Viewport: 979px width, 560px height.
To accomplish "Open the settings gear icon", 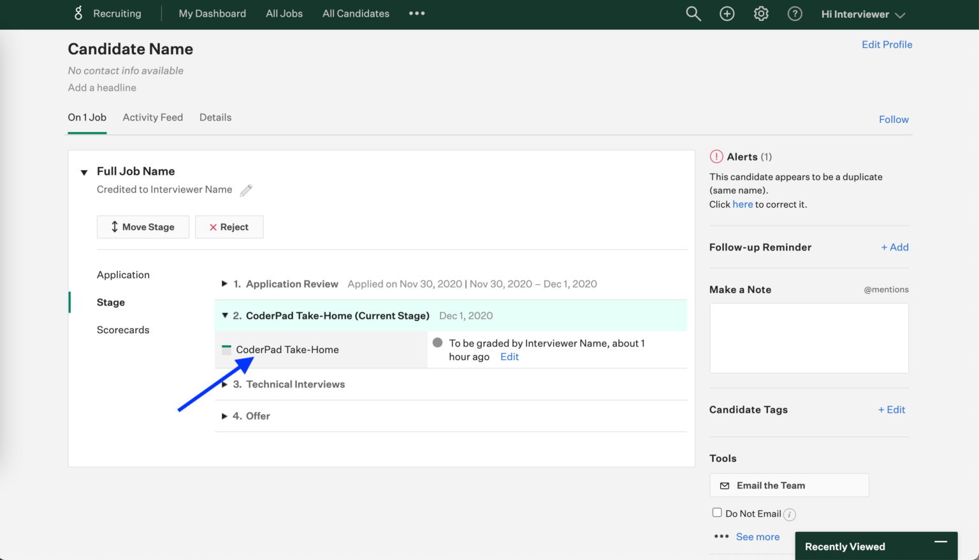I will pyautogui.click(x=761, y=13).
